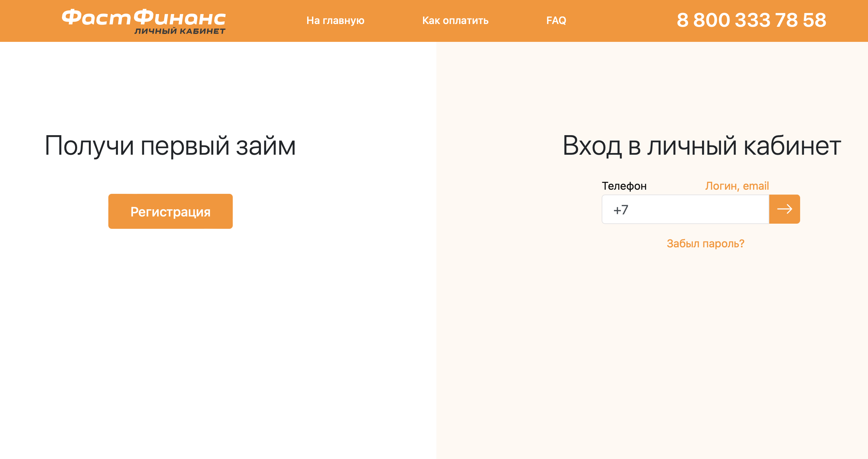
Task: Click the Вход в личный кабинет heading
Action: pyautogui.click(x=702, y=146)
